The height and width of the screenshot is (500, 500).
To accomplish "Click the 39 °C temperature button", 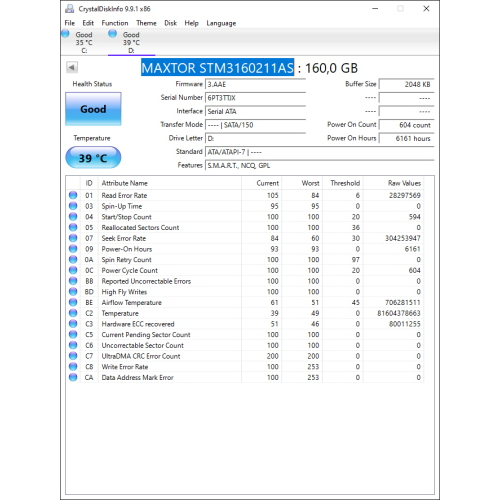I will [93, 158].
